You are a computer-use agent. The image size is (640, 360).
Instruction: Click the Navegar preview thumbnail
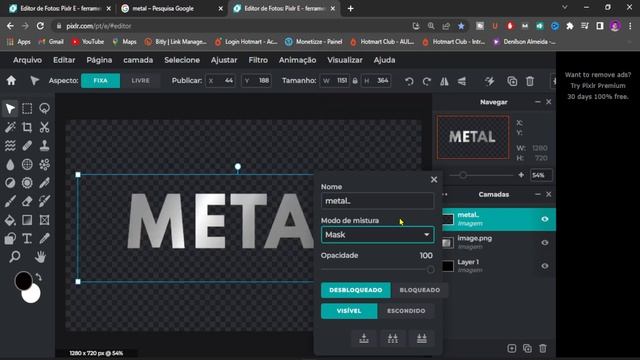click(x=473, y=137)
